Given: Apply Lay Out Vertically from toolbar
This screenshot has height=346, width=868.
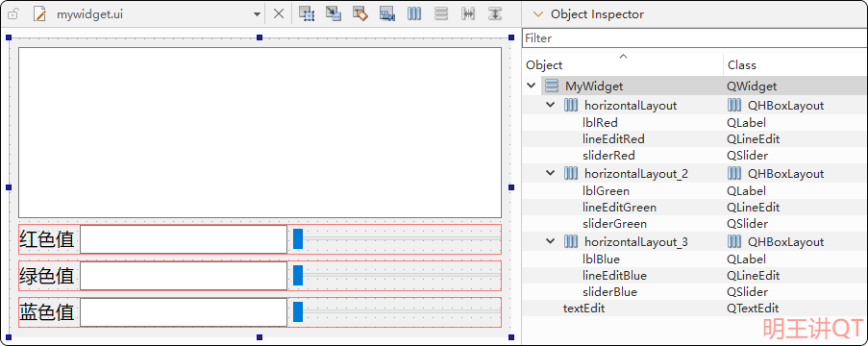Looking at the screenshot, I should [x=441, y=13].
